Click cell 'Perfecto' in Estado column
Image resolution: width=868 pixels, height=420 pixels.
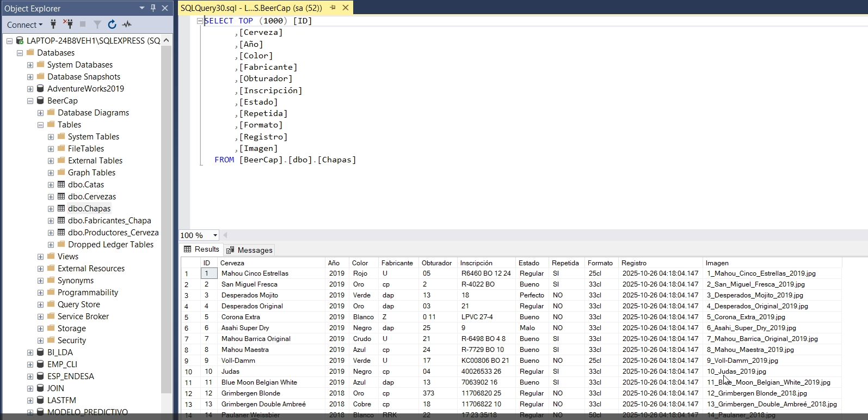click(x=532, y=295)
